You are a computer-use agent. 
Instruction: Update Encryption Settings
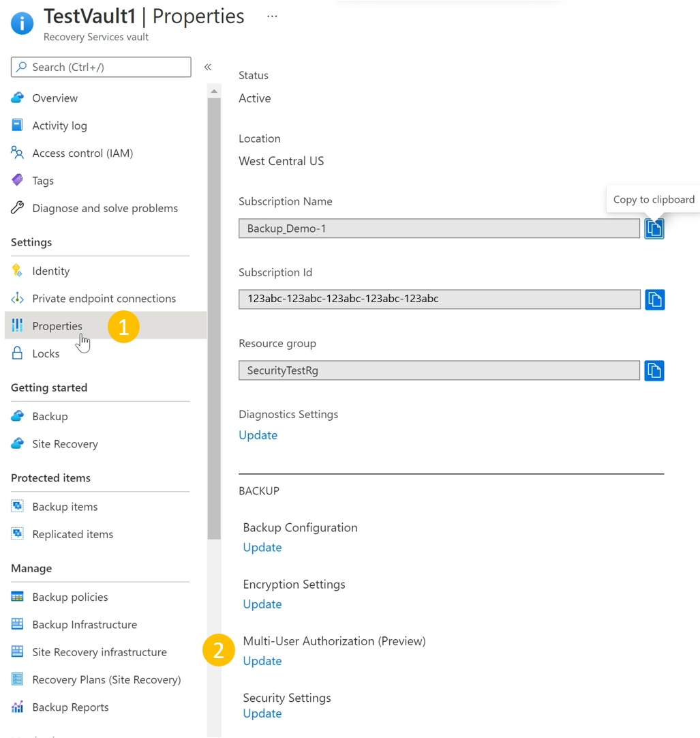262,604
